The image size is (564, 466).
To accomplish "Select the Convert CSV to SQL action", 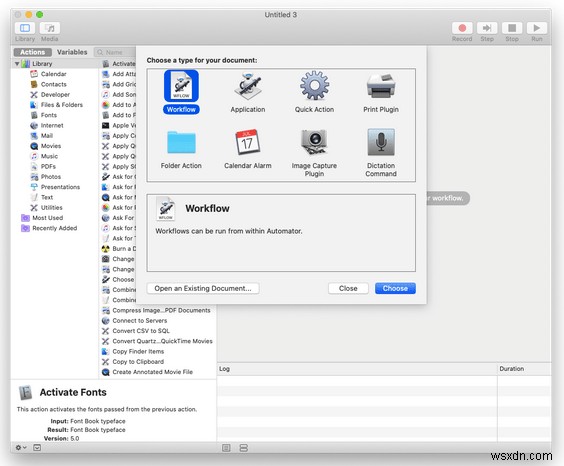I will pyautogui.click(x=141, y=331).
